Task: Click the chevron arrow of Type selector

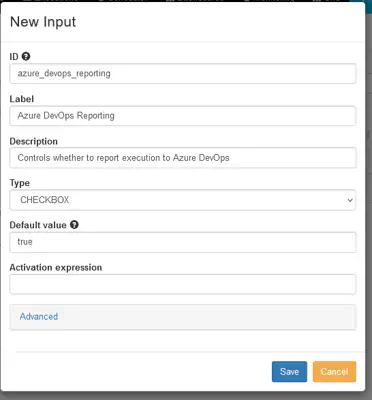Action: [x=350, y=200]
